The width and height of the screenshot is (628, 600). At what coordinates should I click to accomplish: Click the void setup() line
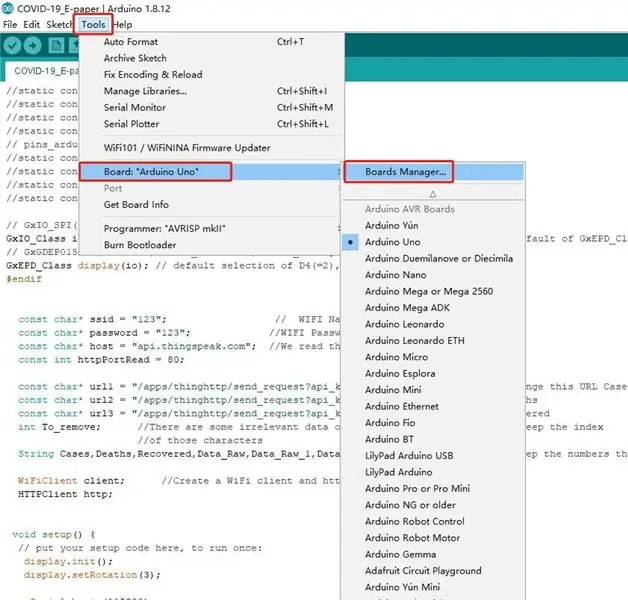point(54,535)
